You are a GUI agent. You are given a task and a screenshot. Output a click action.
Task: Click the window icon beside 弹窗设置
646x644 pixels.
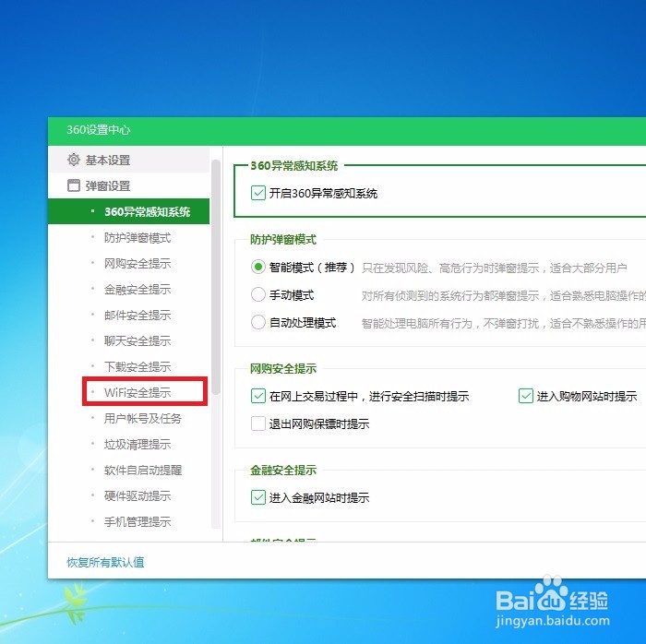pos(73,185)
